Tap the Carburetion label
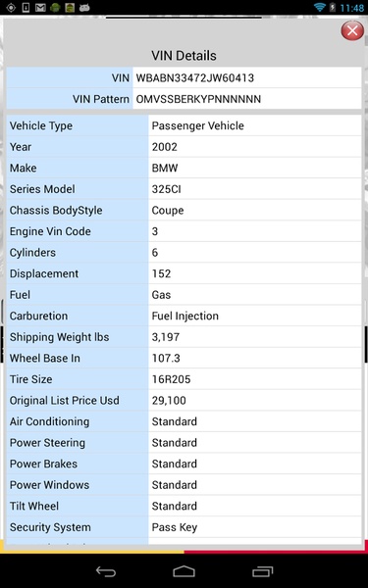Viewport: 368px width, 588px height. [x=38, y=317]
